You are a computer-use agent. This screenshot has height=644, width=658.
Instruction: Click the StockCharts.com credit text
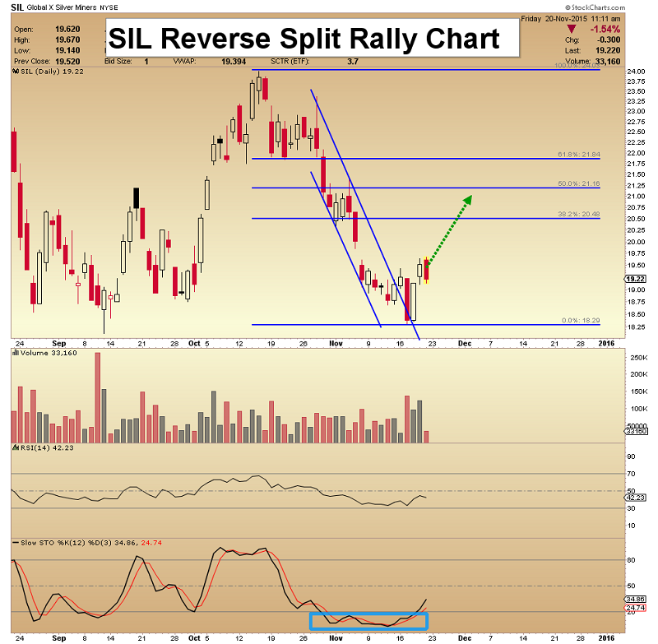click(x=595, y=7)
